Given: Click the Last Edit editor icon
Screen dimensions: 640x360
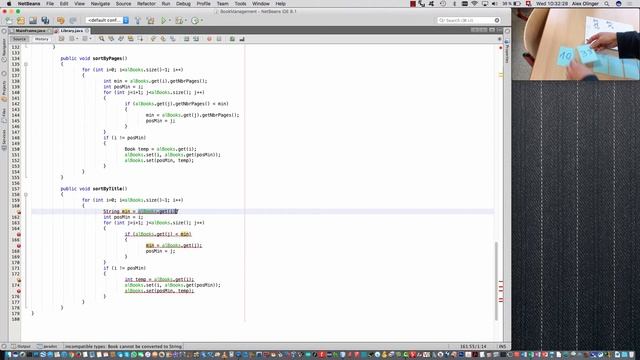Looking at the screenshot, I should pyautogui.click(x=61, y=39).
